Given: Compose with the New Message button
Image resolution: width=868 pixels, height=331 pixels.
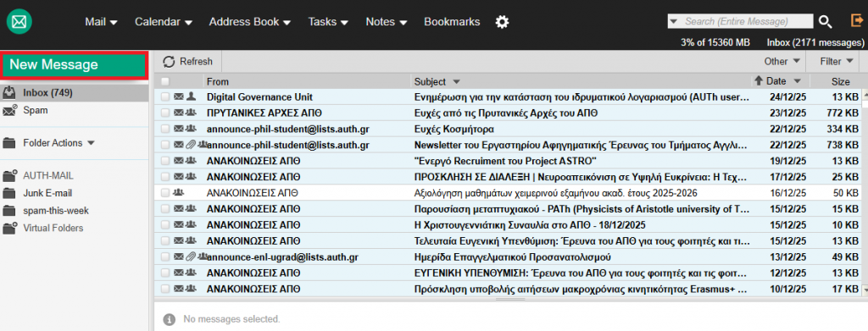Looking at the screenshot, I should click(x=75, y=65).
